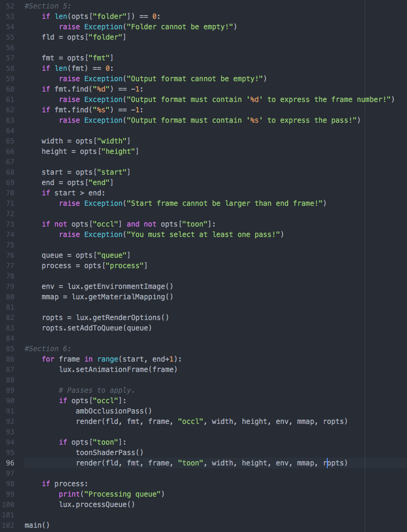Image resolution: width=407 pixels, height=532 pixels.
Task: Click the ropts.setAddToQueue(queue) call
Action: click(x=97, y=328)
